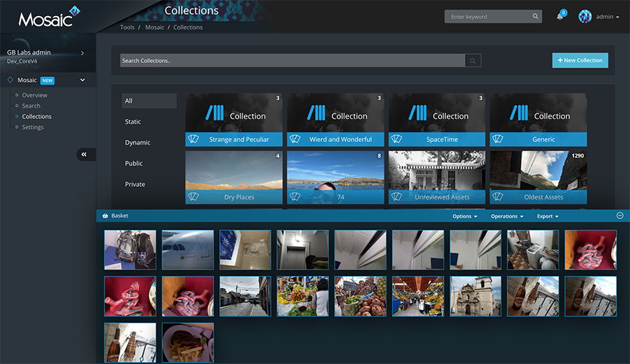Click the New Collection button
630x364 pixels.
coord(580,60)
